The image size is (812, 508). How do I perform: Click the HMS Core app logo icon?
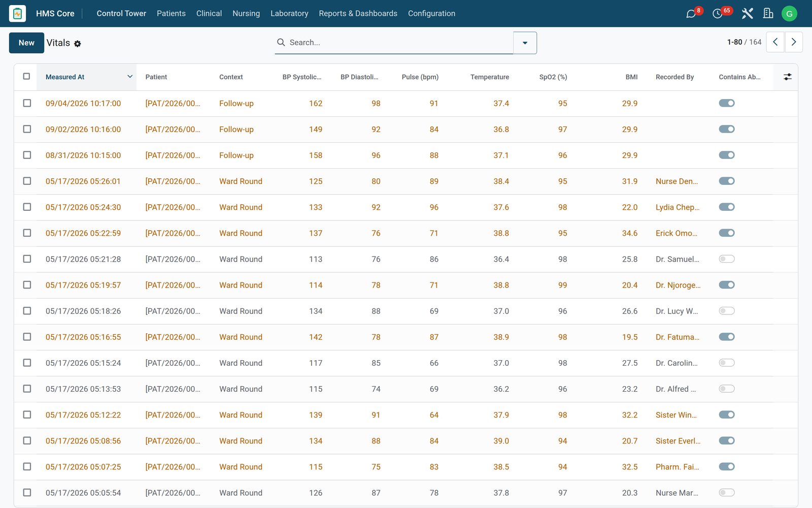(x=18, y=13)
